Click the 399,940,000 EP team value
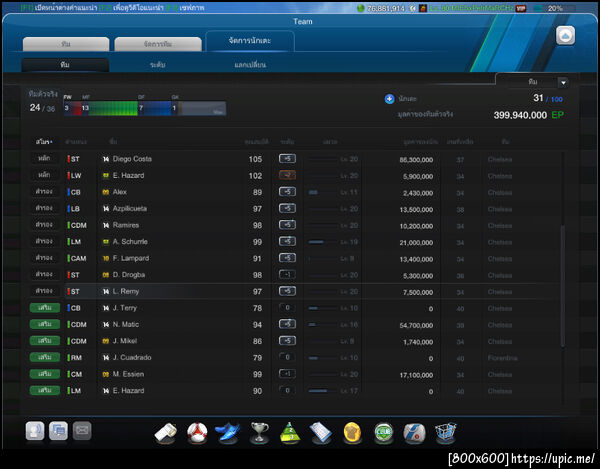 point(528,115)
